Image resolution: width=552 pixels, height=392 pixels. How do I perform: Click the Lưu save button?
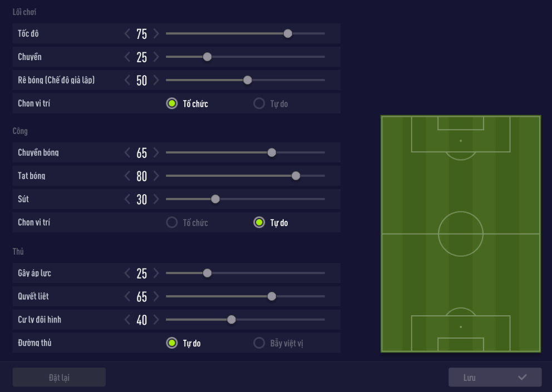(x=495, y=378)
